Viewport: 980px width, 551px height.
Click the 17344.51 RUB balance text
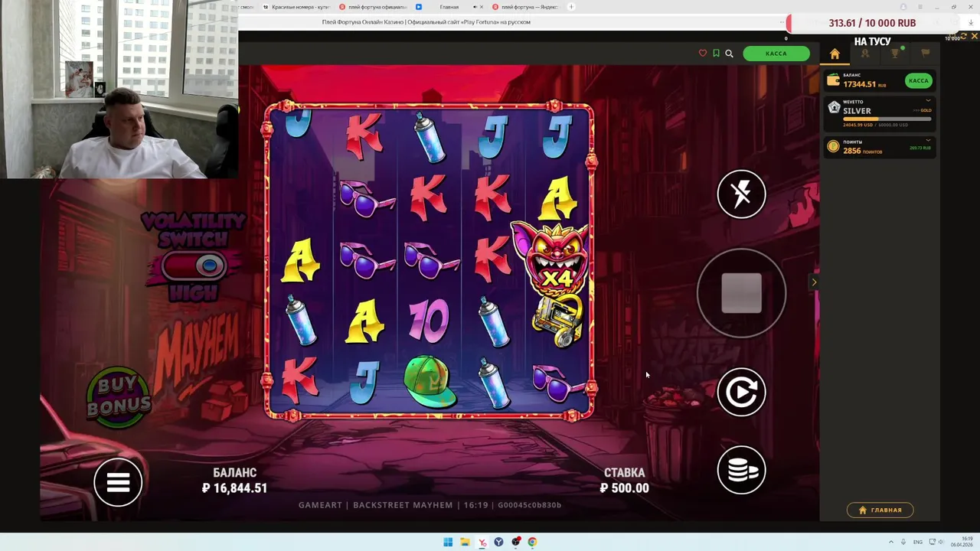(864, 84)
